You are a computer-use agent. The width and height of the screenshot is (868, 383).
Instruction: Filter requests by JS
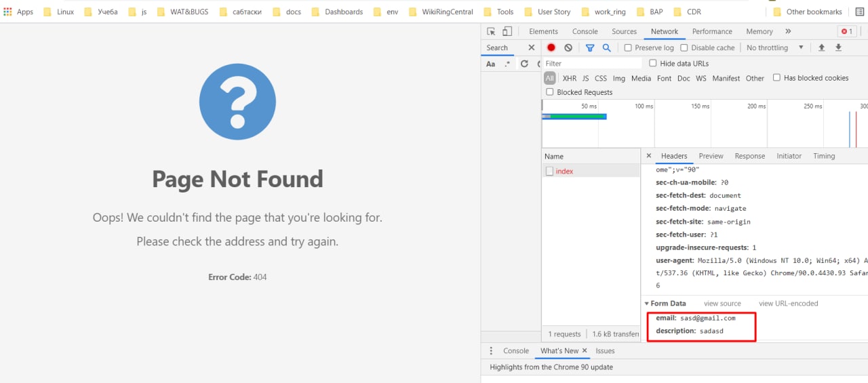pos(586,78)
